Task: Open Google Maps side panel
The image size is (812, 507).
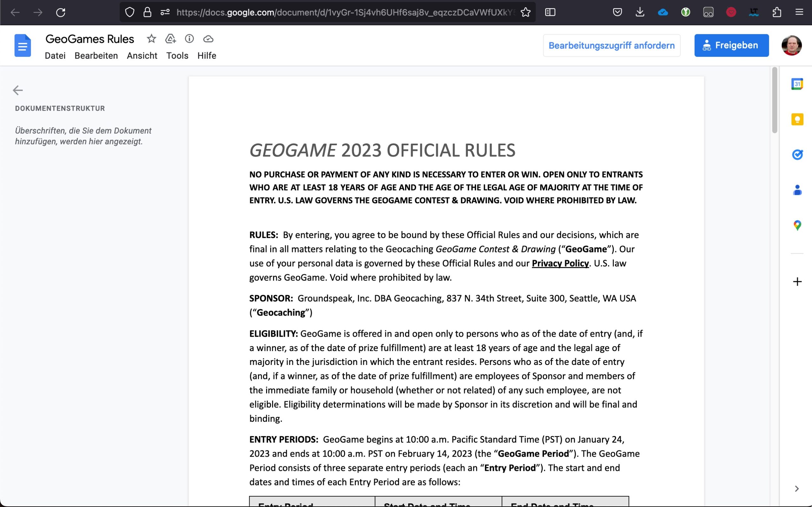Action: coord(797,225)
